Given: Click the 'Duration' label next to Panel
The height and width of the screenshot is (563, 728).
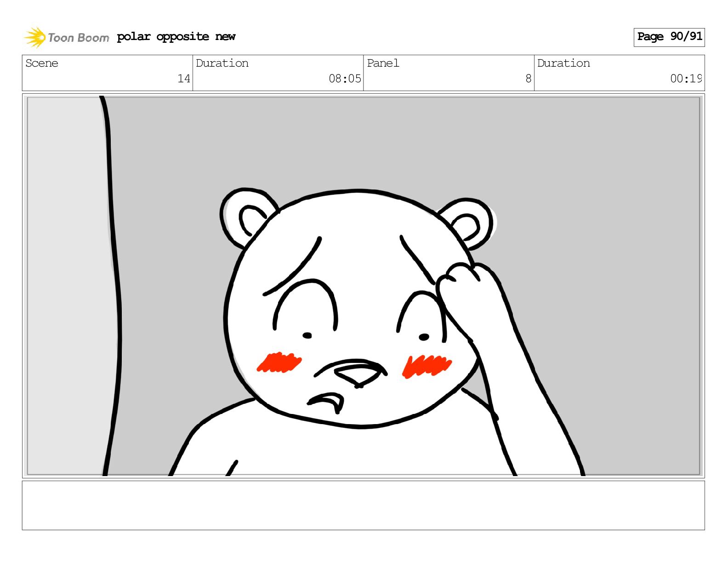Looking at the screenshot, I should click(563, 63).
